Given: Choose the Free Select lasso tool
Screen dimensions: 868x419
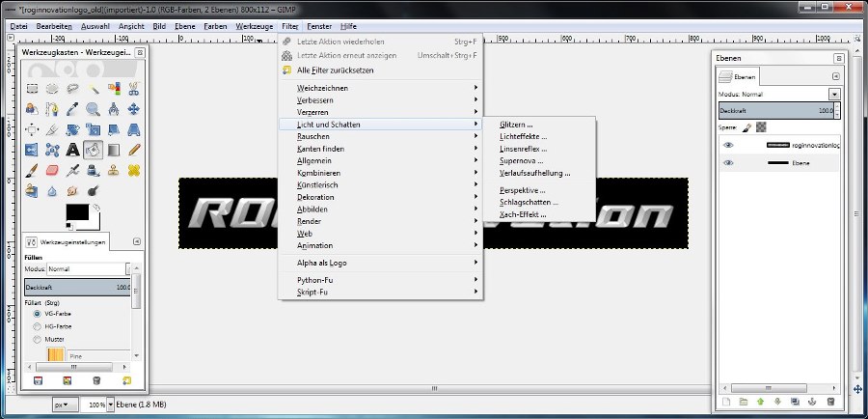Looking at the screenshot, I should (72, 88).
